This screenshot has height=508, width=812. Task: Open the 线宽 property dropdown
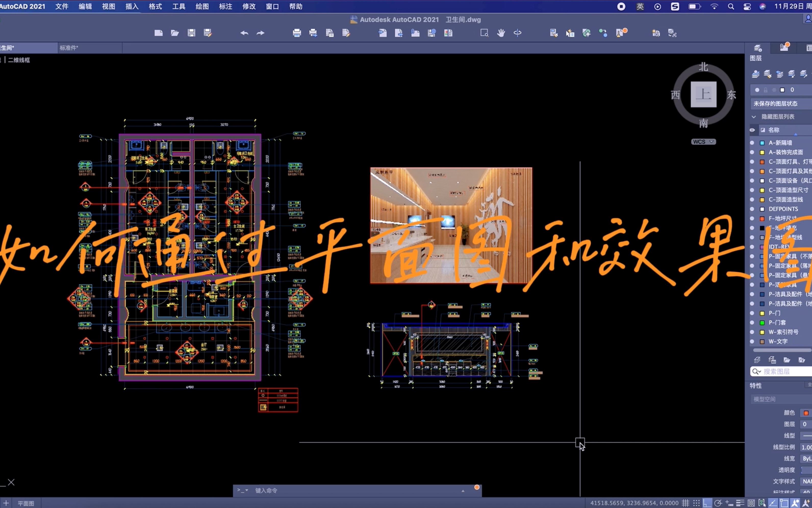(806, 459)
